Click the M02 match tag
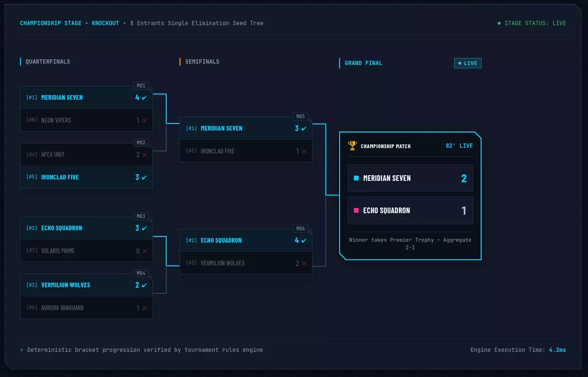Screen dimensions: 588x377 point(141,143)
